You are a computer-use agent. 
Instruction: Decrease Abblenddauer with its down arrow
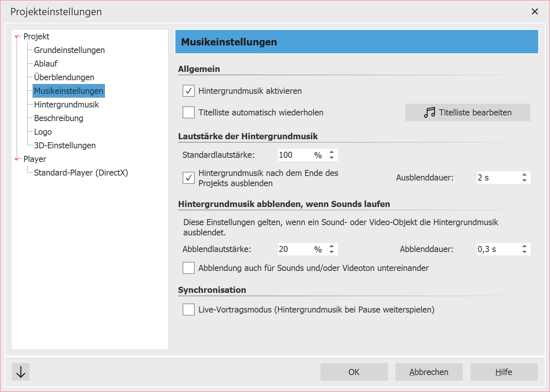pos(524,252)
